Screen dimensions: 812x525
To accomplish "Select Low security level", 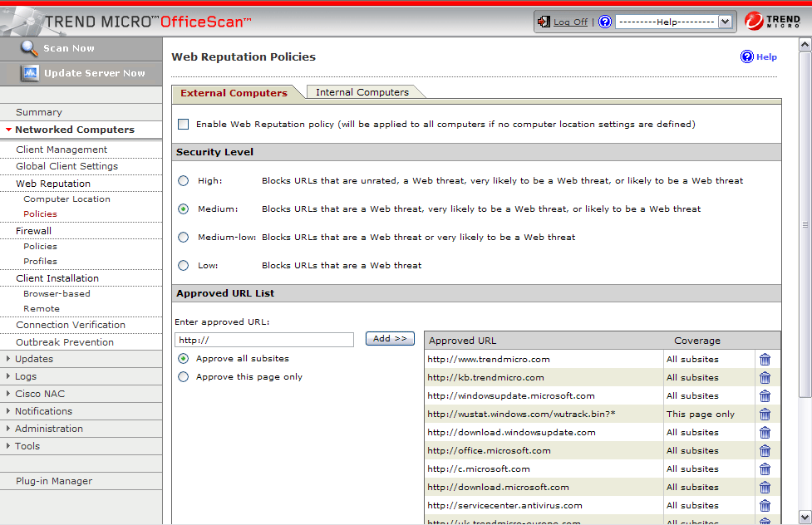I will click(184, 265).
